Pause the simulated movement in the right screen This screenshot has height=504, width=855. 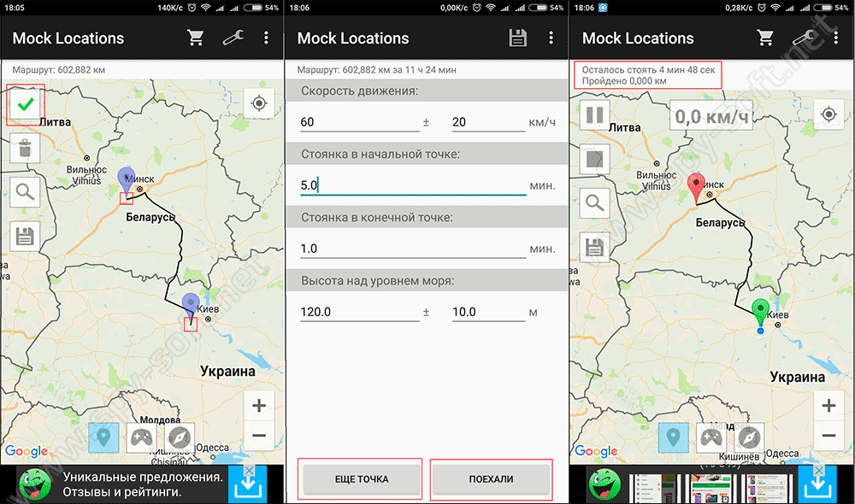click(x=595, y=115)
